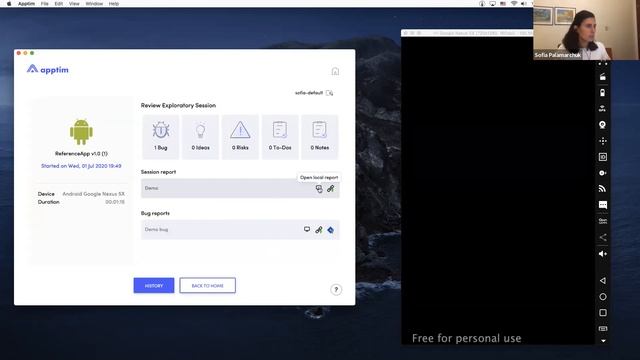Click the 'sofia-default' workspace name
This screenshot has width=640, height=360.
(309, 93)
